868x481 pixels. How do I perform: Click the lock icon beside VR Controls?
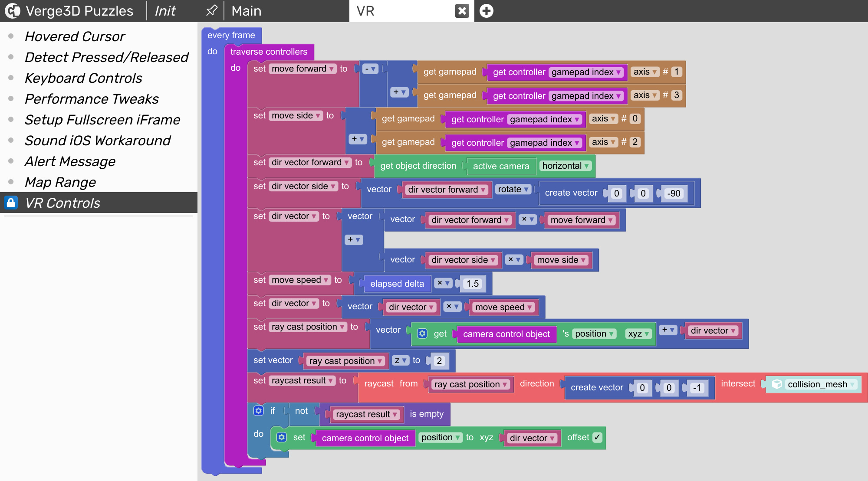coord(11,203)
